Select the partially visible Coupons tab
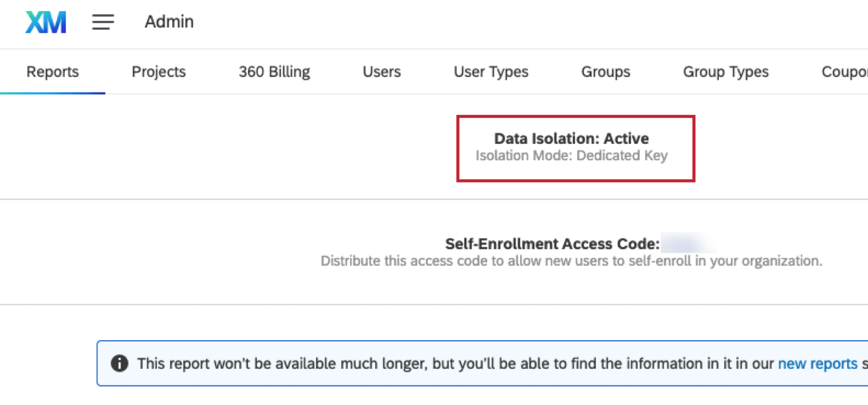Viewport: 868px width, 405px height. 844,72
